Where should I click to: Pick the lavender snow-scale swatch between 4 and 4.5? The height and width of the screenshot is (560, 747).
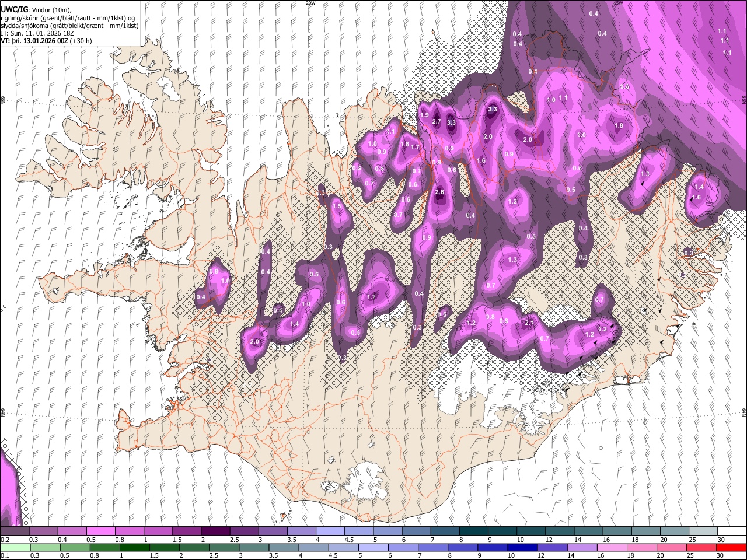[x=330, y=531]
